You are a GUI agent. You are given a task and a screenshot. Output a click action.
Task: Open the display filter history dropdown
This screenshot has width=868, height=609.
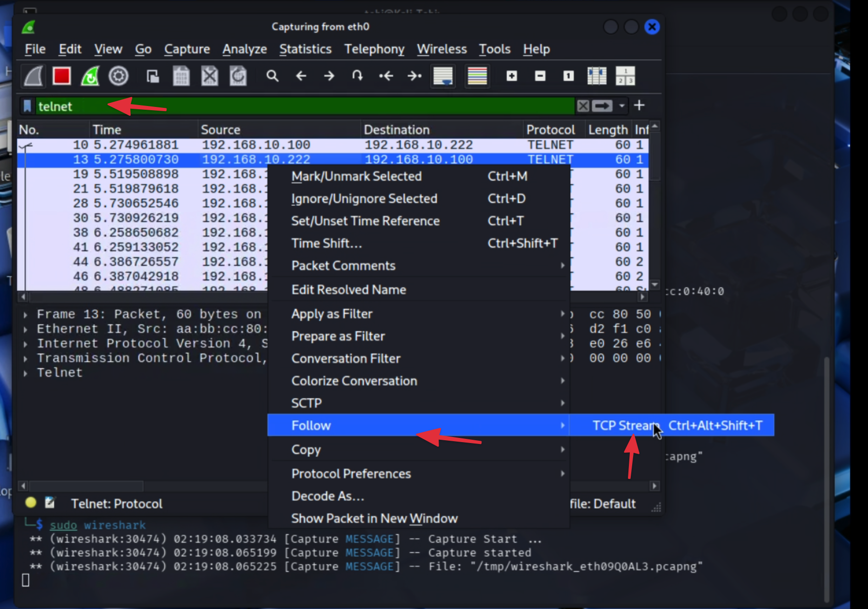pyautogui.click(x=622, y=106)
